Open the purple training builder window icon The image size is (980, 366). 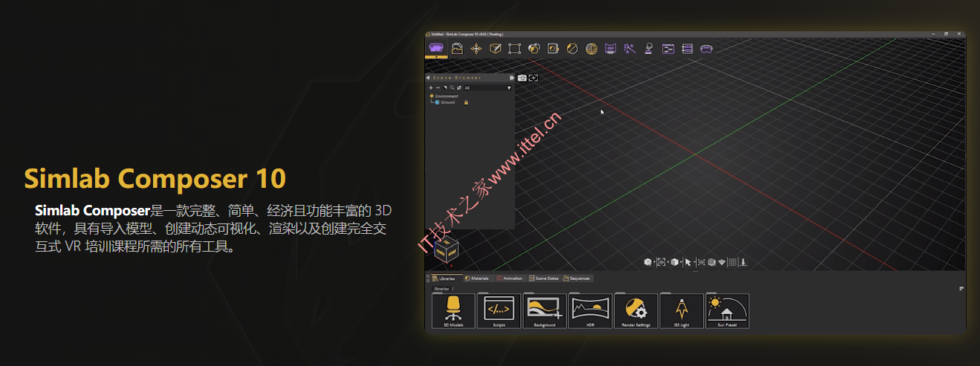(668, 48)
